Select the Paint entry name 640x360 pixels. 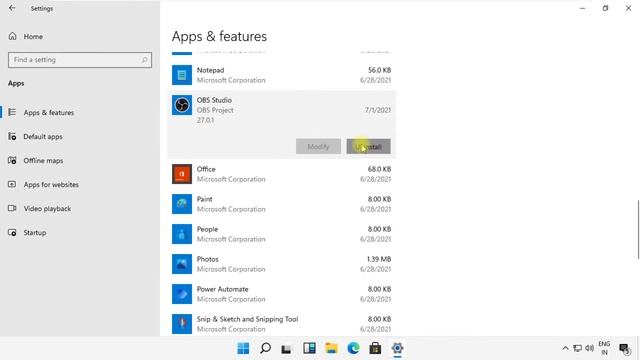pos(204,199)
